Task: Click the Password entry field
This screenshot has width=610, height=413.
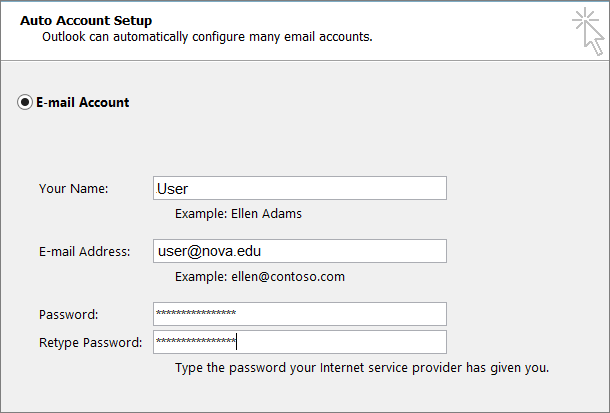Action: tap(300, 314)
